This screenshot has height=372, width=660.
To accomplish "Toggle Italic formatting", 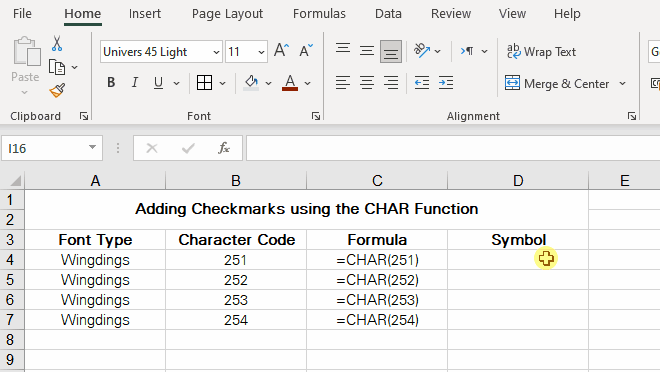I will 135,82.
